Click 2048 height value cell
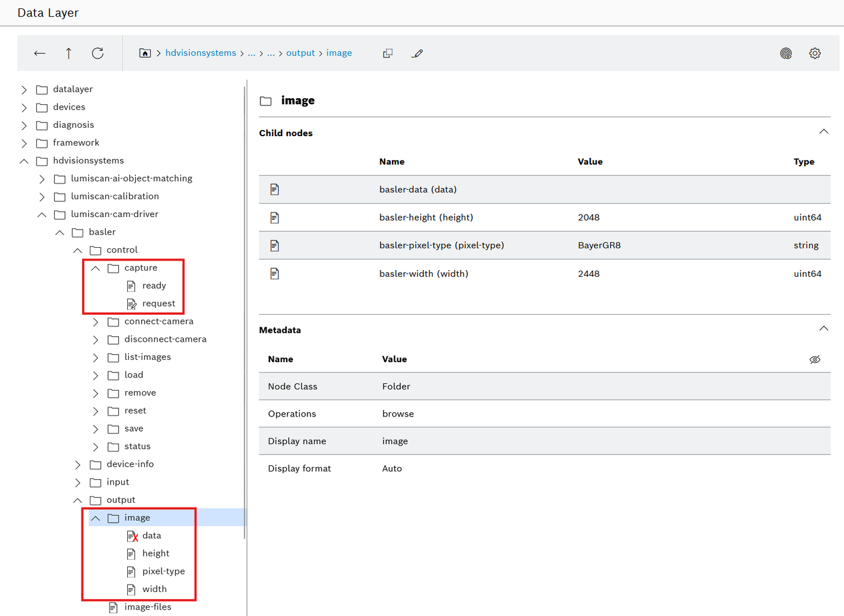 coord(588,218)
